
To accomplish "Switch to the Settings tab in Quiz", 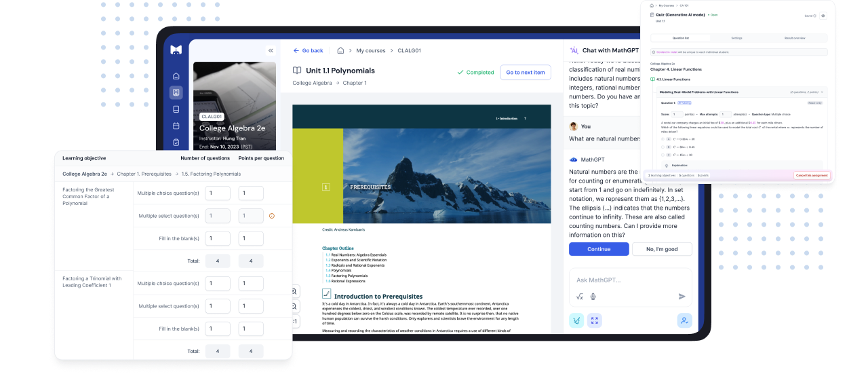I will point(736,38).
